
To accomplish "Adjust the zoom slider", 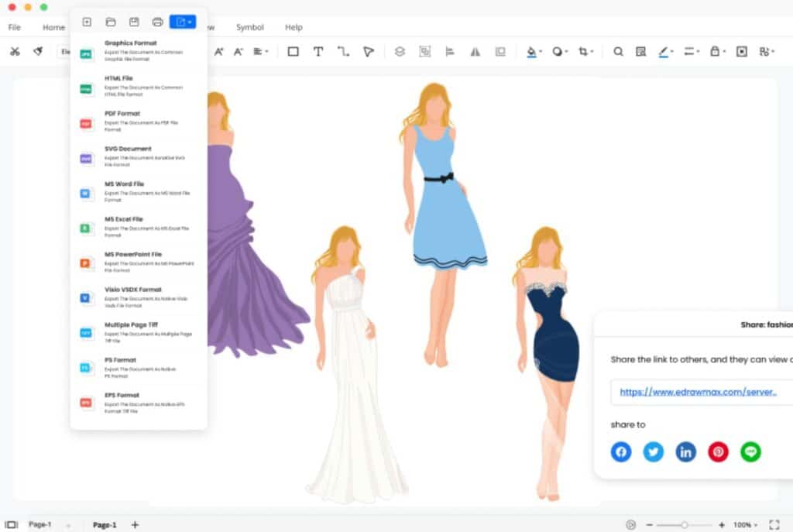I will (x=685, y=525).
